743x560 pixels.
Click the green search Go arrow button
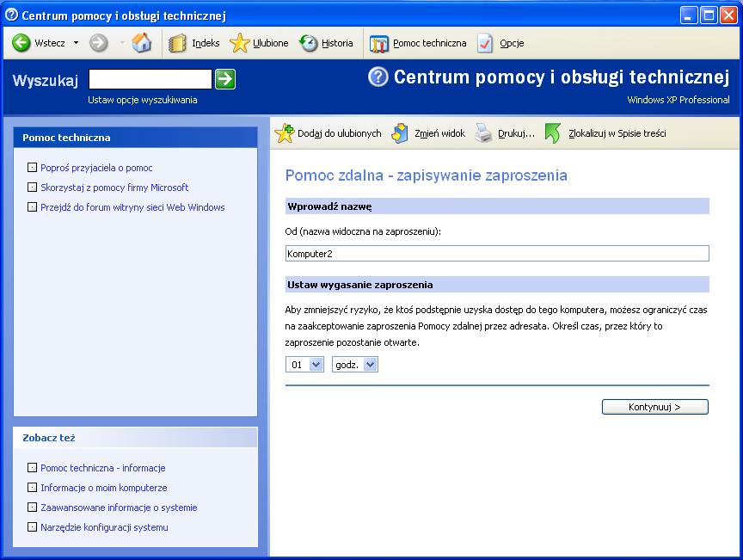pyautogui.click(x=225, y=79)
